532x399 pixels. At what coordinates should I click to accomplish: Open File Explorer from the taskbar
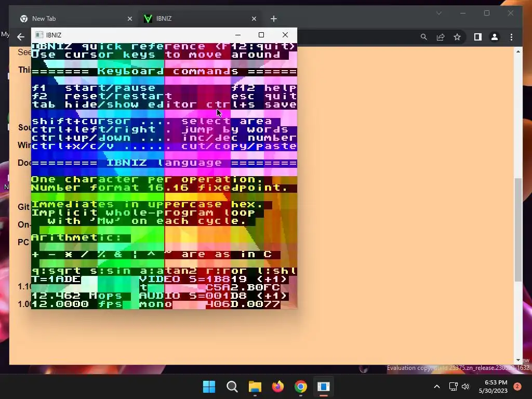coord(255,387)
